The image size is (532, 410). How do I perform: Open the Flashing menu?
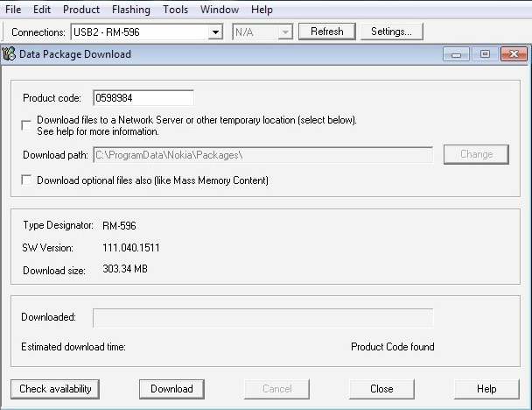click(131, 10)
